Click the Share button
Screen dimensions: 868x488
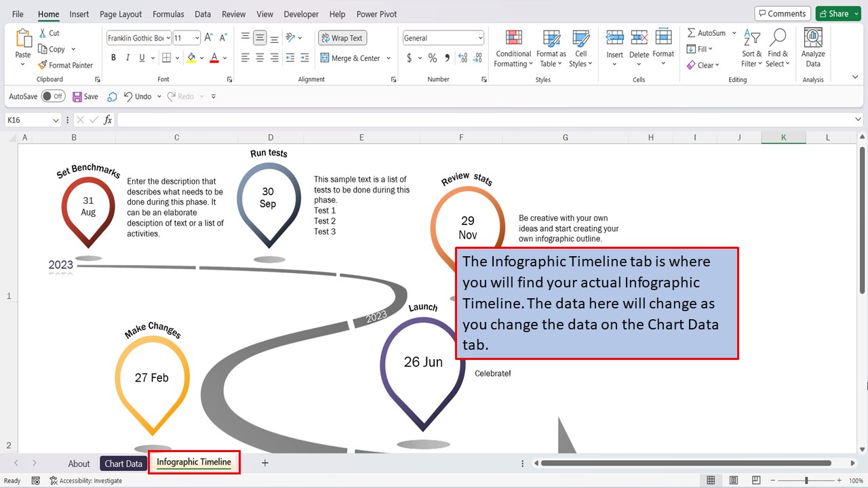833,14
